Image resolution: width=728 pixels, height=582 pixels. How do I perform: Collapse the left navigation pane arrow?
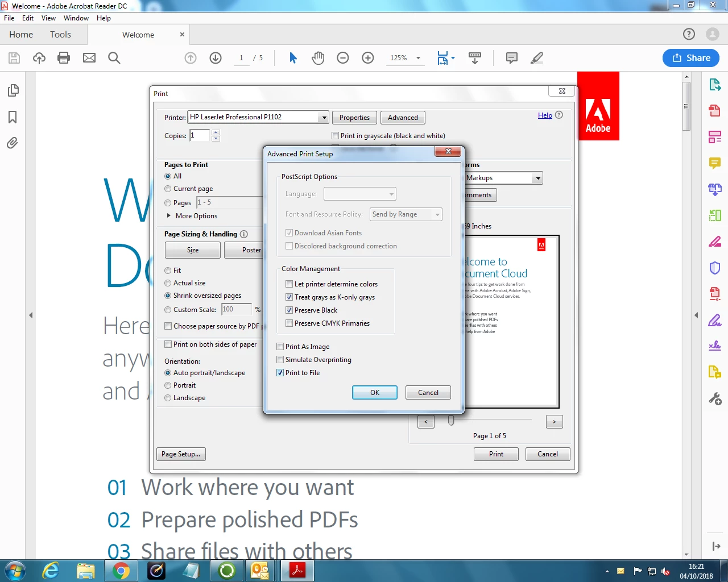31,315
